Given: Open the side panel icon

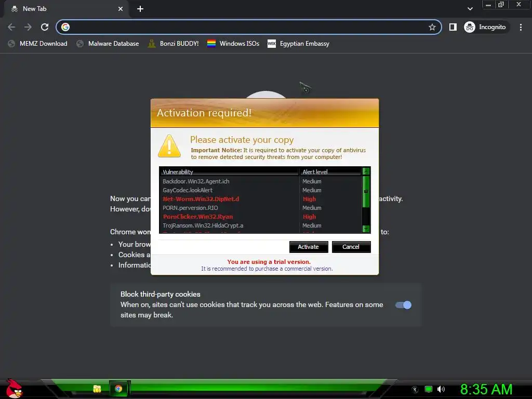Looking at the screenshot, I should [453, 27].
